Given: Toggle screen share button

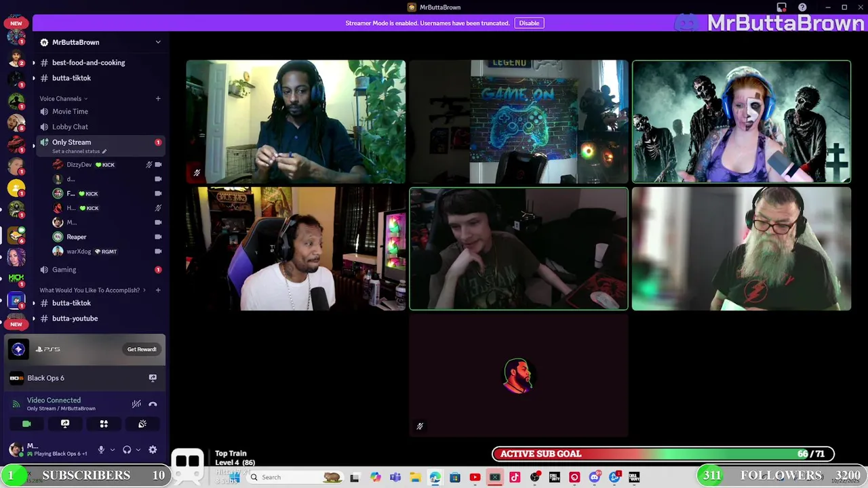Looking at the screenshot, I should coord(65,424).
